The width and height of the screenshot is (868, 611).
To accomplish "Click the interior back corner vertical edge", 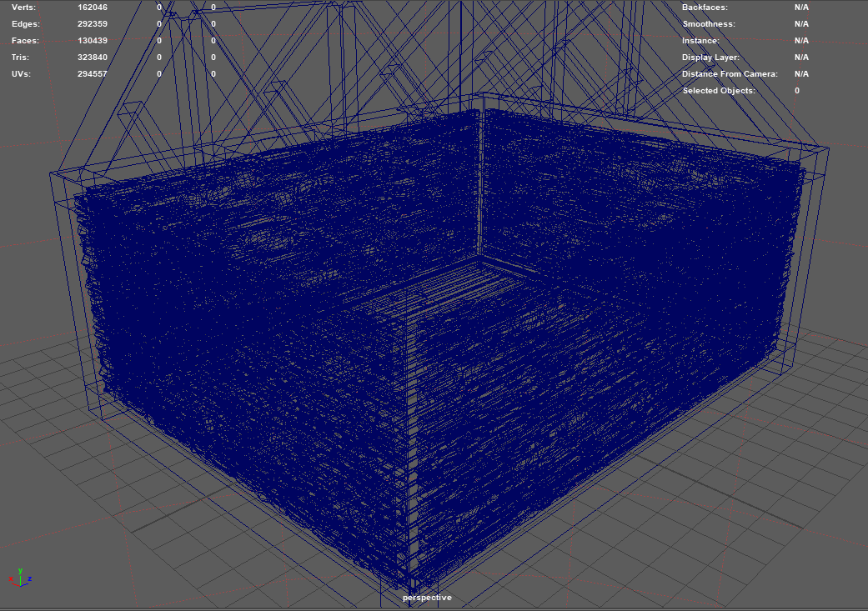I will pyautogui.click(x=479, y=183).
